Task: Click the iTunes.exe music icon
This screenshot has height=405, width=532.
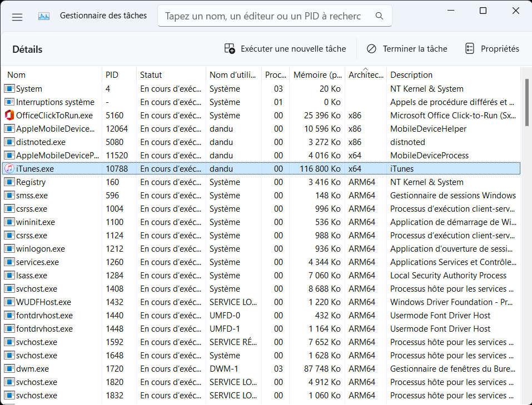Action: (x=9, y=168)
